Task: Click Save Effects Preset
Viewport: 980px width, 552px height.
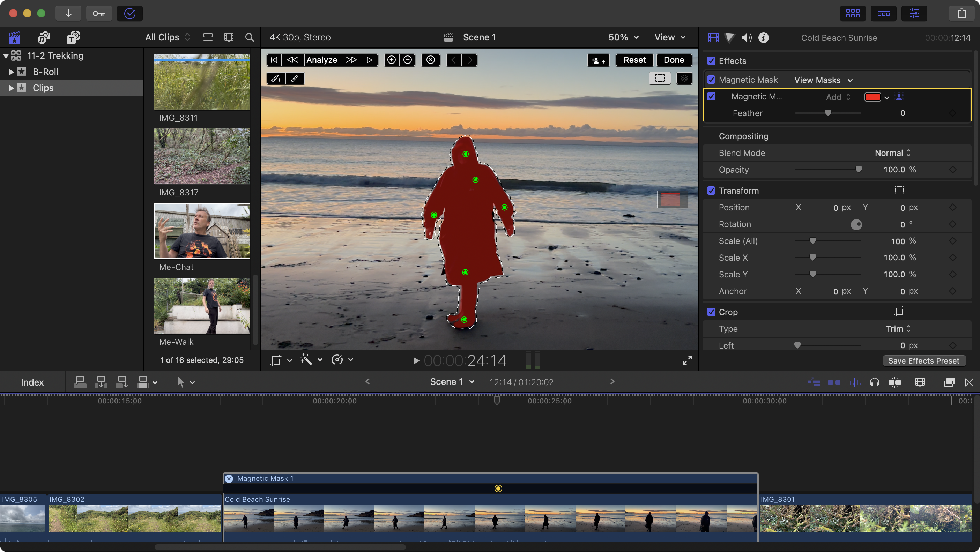Action: (x=924, y=361)
